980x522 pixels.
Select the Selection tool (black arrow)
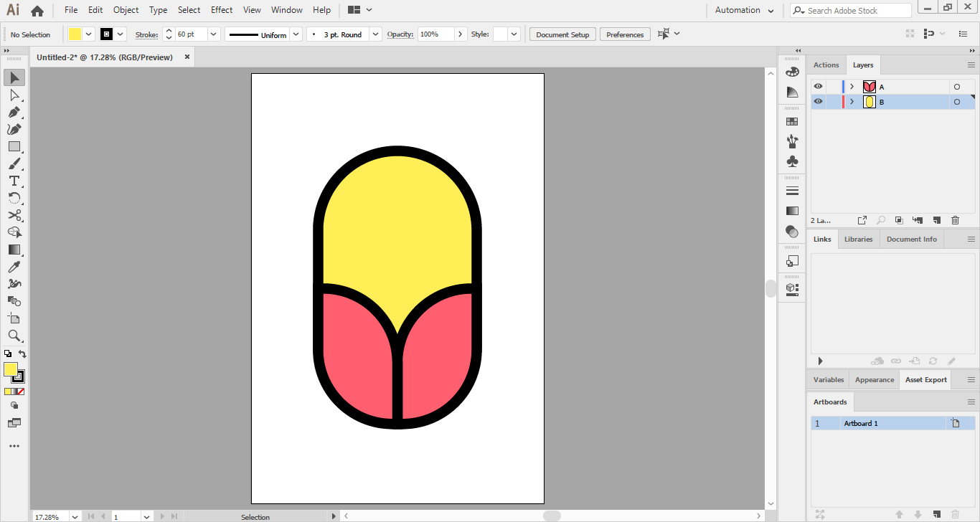(14, 77)
